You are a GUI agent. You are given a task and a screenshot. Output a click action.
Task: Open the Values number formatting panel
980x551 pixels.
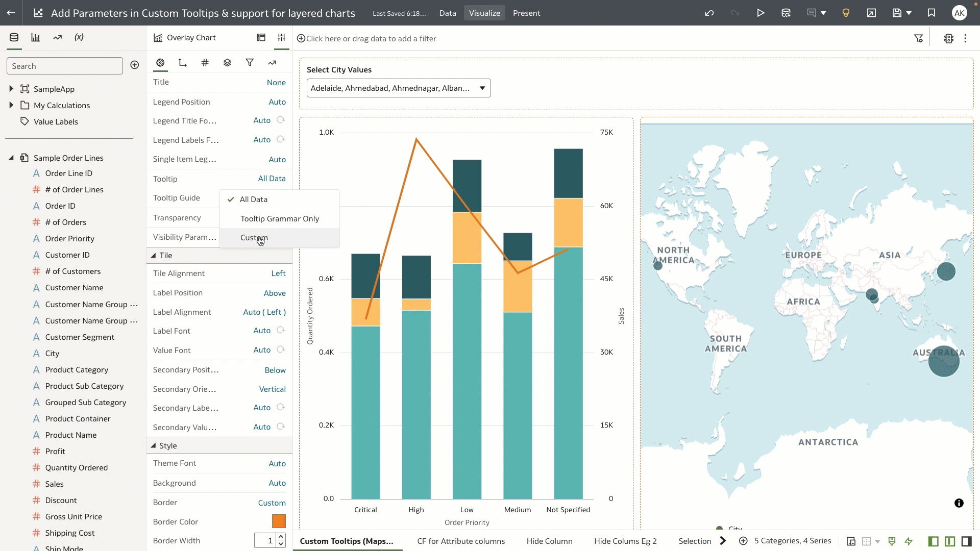[205, 62]
